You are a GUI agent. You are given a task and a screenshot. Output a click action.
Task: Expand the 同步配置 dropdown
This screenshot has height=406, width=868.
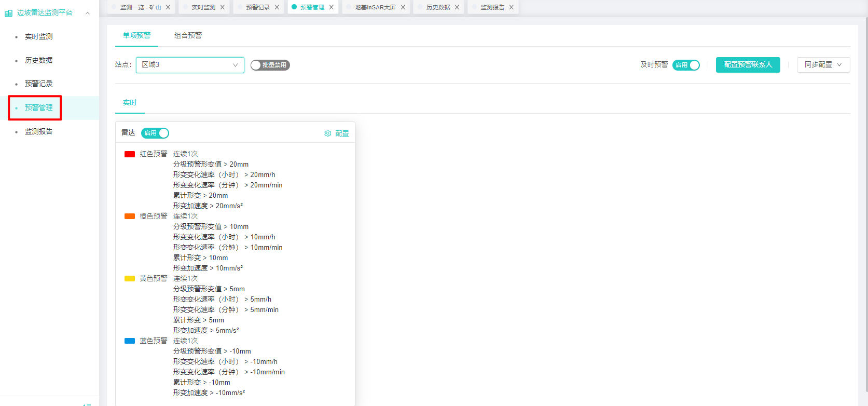(823, 65)
